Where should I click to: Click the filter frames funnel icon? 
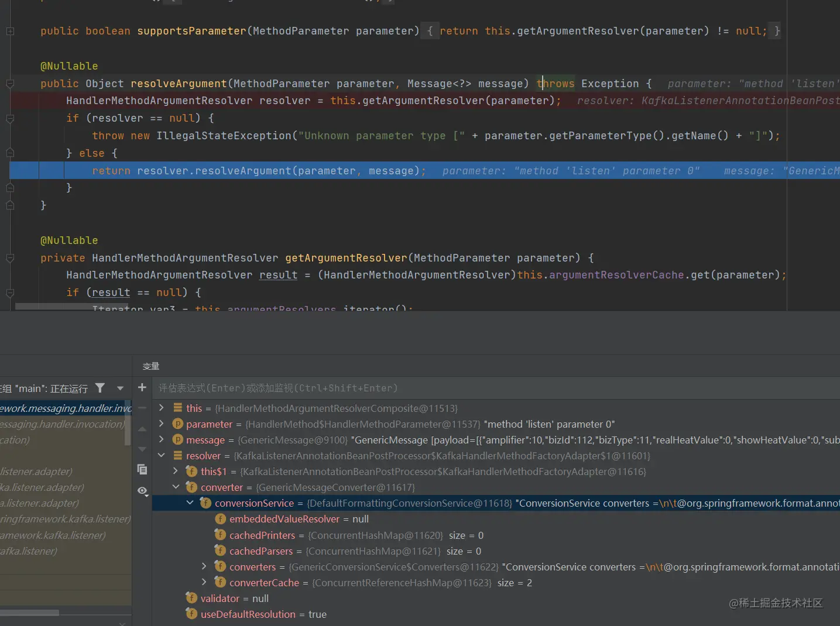pyautogui.click(x=100, y=388)
